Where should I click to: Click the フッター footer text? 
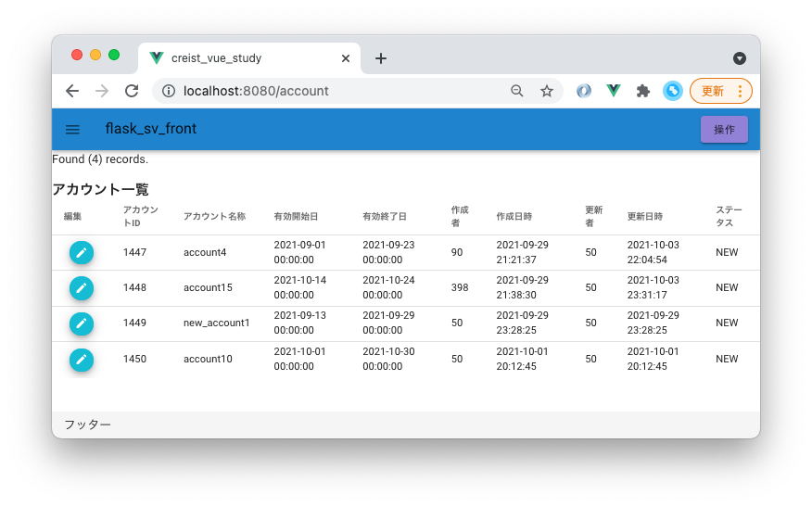[87, 425]
